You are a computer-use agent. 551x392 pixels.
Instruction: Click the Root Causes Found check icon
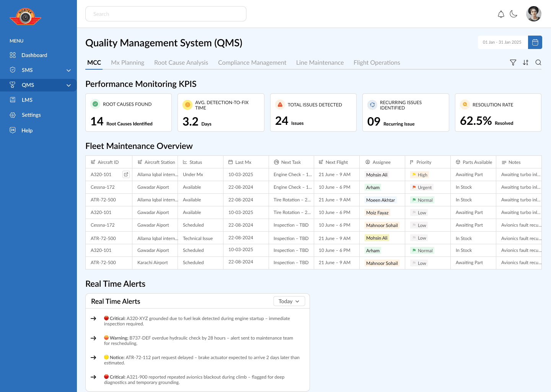tap(95, 104)
